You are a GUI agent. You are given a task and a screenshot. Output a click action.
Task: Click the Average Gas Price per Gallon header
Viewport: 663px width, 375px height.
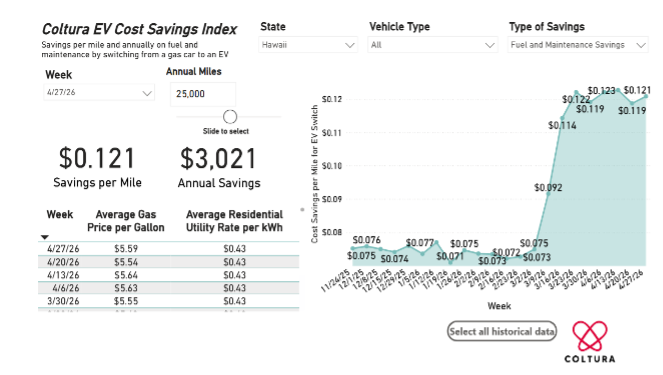(x=126, y=221)
